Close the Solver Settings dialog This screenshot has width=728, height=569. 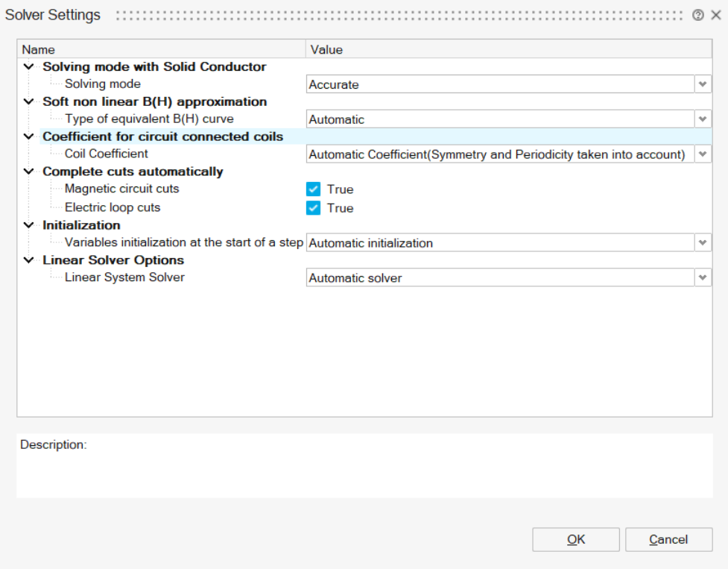tap(715, 15)
